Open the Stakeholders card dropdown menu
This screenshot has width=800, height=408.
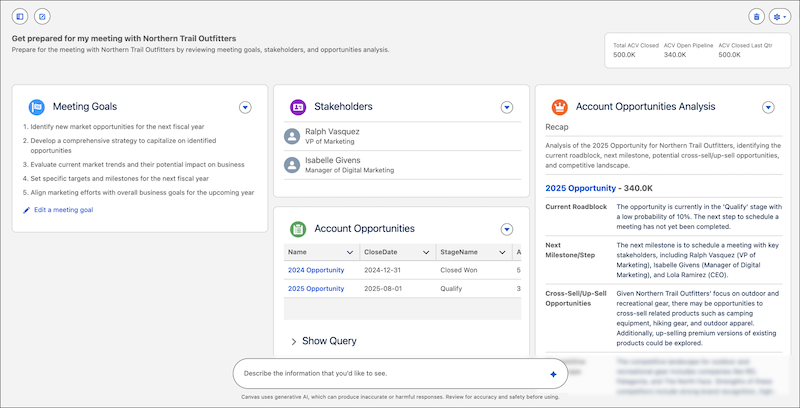tap(507, 107)
